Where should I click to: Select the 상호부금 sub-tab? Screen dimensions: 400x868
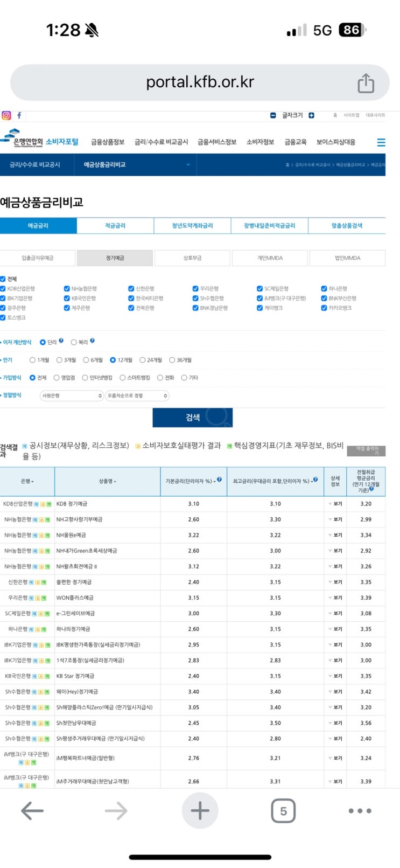tap(192, 258)
